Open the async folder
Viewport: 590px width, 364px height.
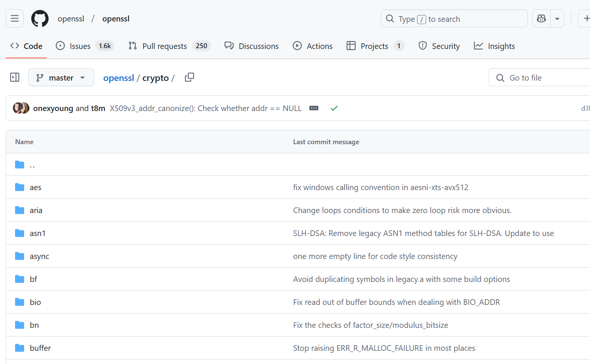40,256
